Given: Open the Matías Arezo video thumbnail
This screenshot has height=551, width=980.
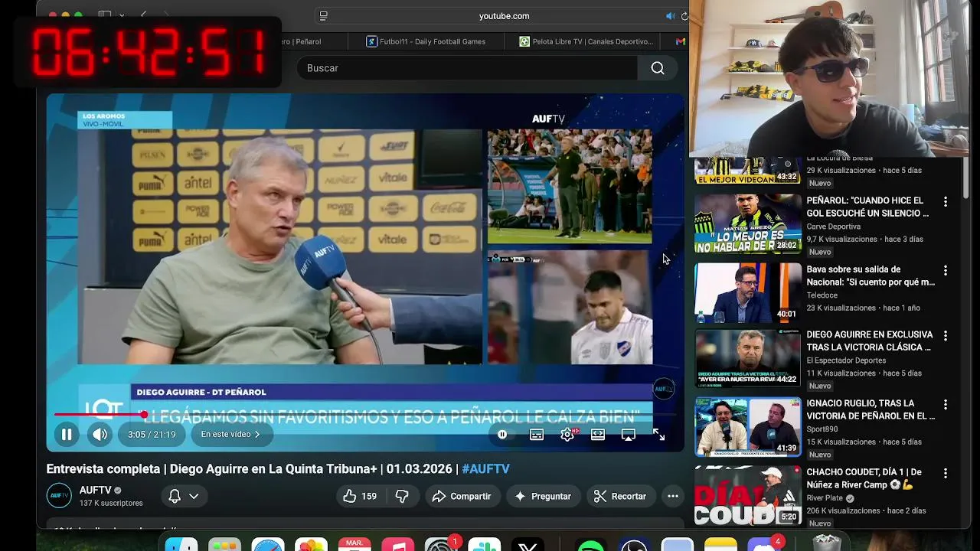Looking at the screenshot, I should coord(748,223).
